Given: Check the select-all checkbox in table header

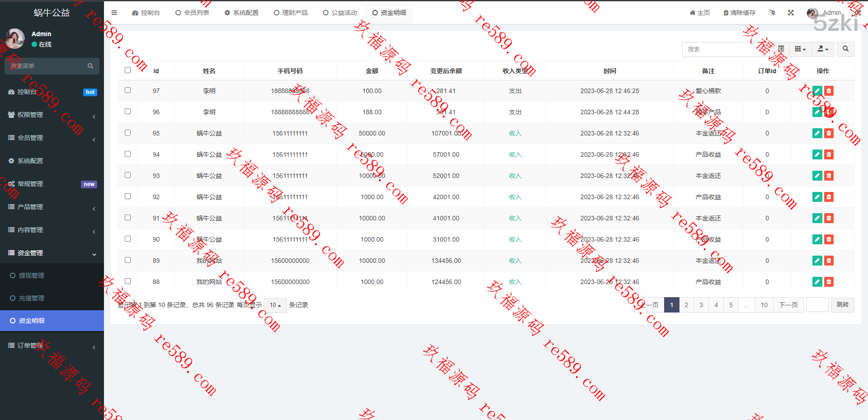Looking at the screenshot, I should pos(127,70).
